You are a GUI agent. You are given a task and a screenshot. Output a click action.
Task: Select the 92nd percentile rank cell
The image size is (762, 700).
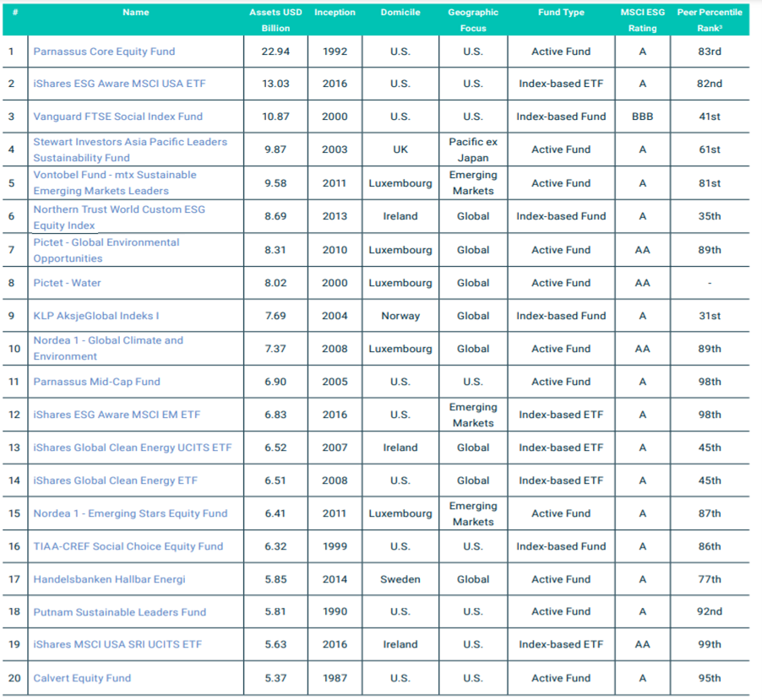tap(710, 611)
